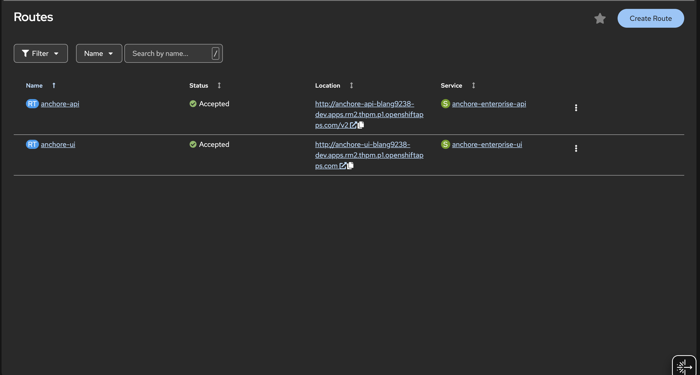Open the Name search-type dropdown
The image size is (700, 375).
point(99,54)
